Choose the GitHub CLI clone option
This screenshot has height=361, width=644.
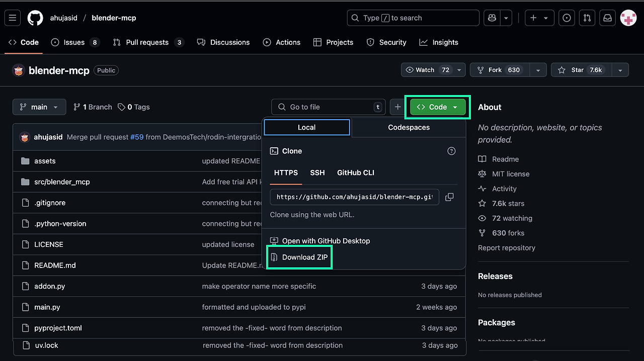pos(356,172)
